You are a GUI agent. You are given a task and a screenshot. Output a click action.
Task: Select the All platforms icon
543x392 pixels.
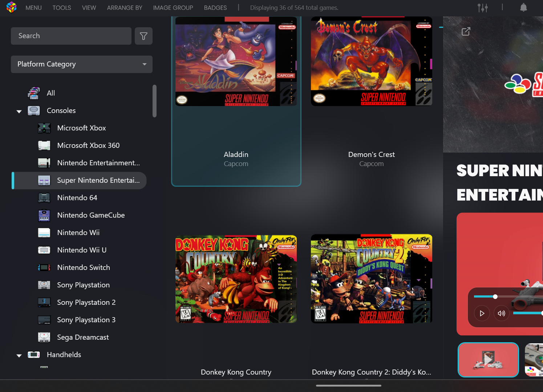pyautogui.click(x=34, y=93)
